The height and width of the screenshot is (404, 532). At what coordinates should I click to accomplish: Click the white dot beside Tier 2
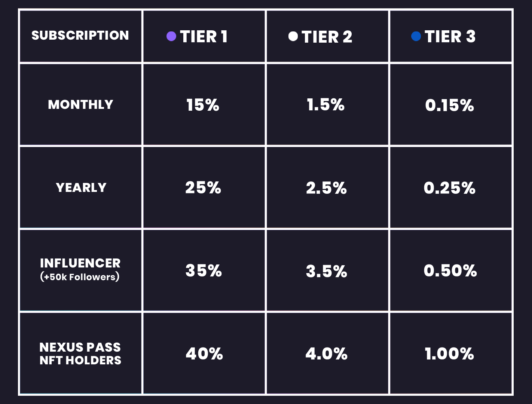293,36
